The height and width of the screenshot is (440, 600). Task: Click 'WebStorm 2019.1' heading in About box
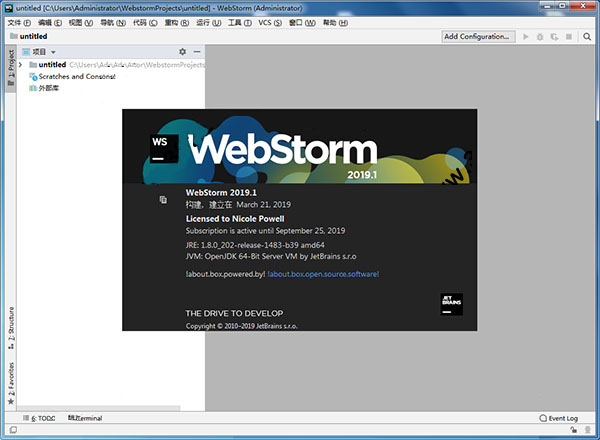(x=221, y=192)
